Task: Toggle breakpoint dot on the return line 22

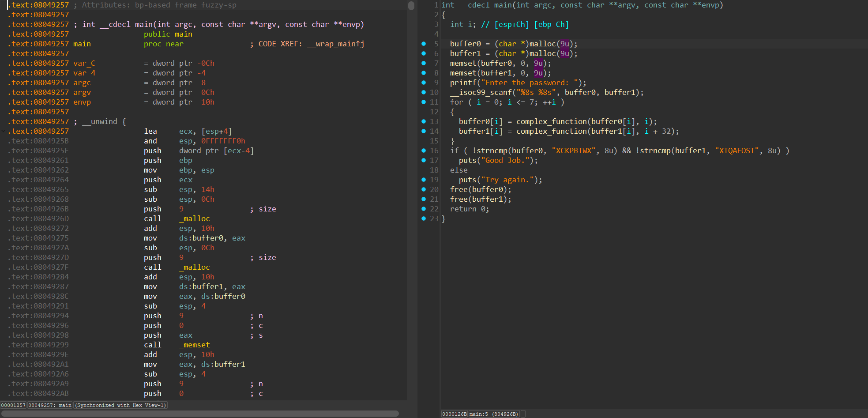Action: coord(424,209)
